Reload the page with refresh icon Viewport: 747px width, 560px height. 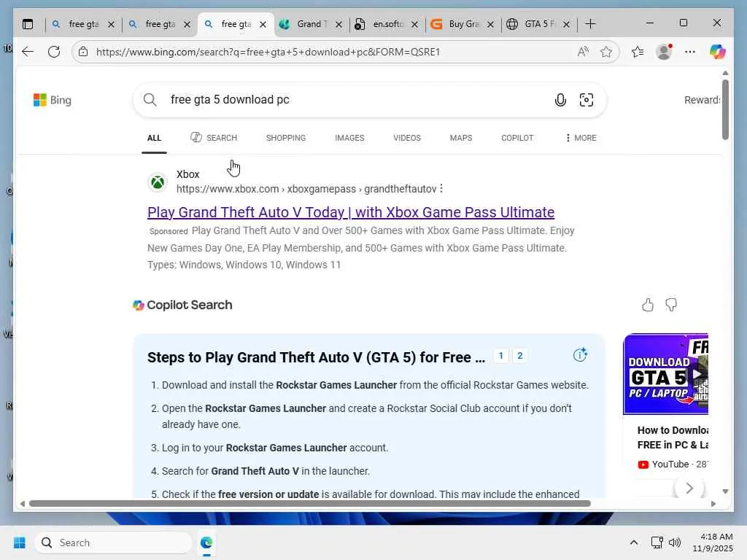[54, 52]
